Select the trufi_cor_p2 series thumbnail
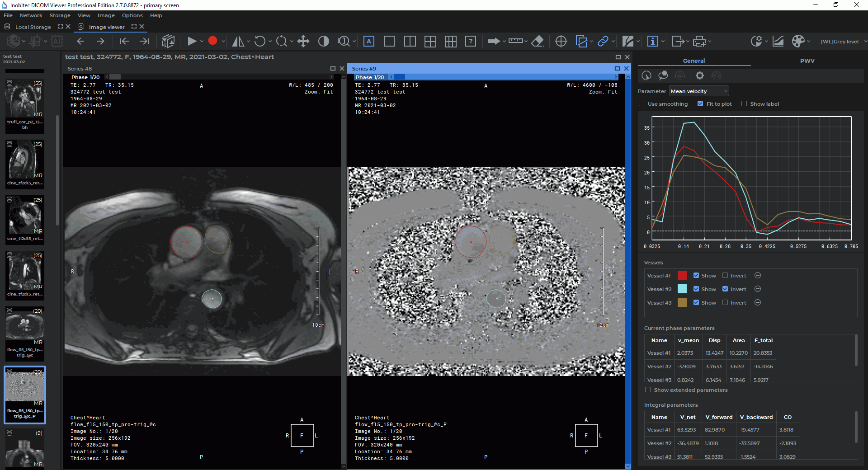This screenshot has height=470, width=868. [x=25, y=106]
